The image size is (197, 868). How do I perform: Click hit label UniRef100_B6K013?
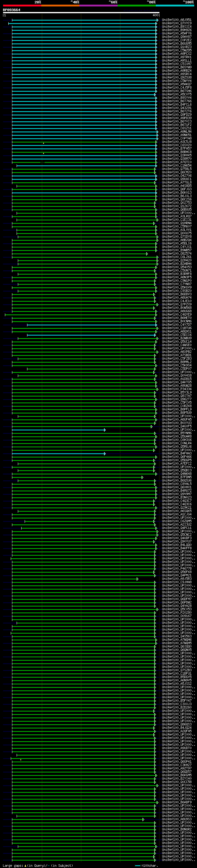(x=177, y=192)
